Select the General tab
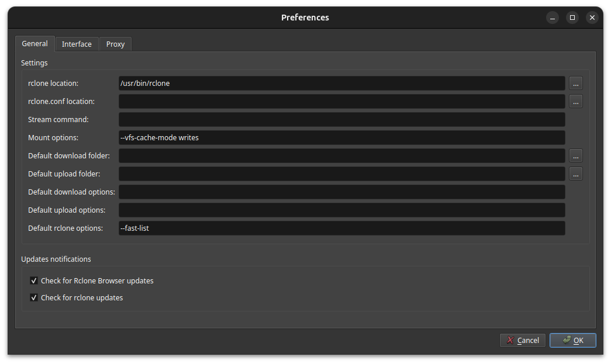611x364 pixels. point(34,43)
